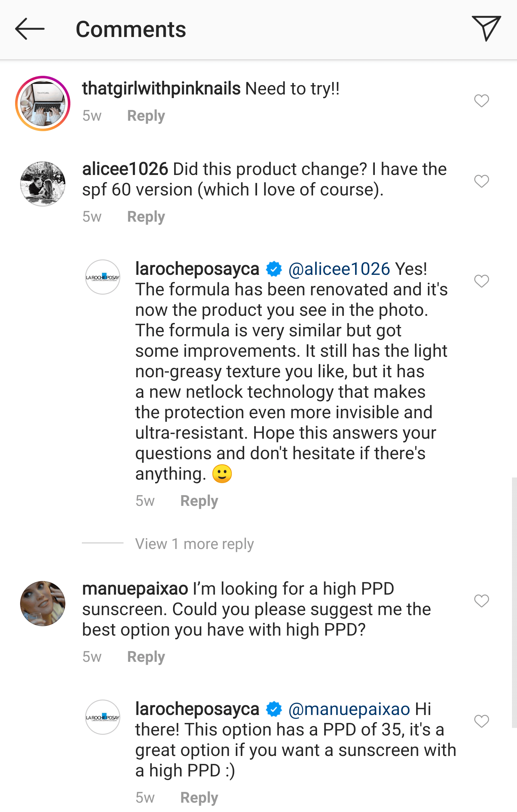The height and width of the screenshot is (812, 517).
Task: Heart manuepaixao's high PPD sunscreen comment
Action: coord(481,601)
